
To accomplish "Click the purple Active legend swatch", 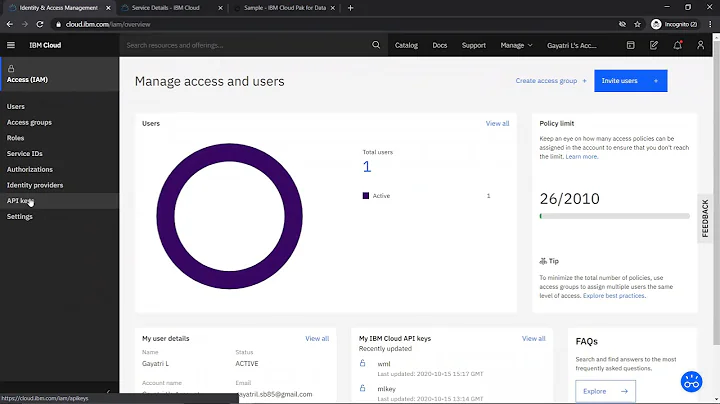I will (366, 196).
